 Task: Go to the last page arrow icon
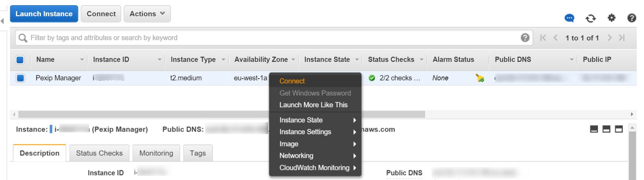(622, 37)
